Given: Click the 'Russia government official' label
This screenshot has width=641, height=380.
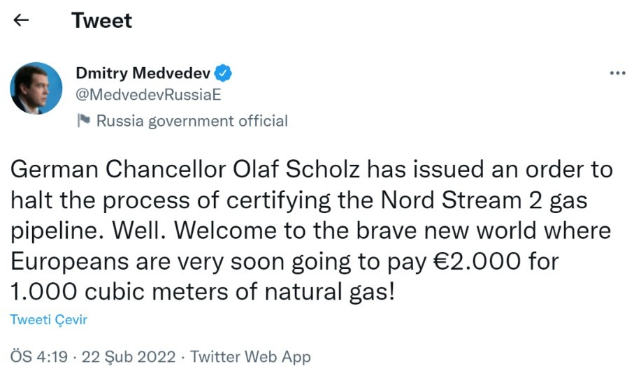Looking at the screenshot, I should [192, 121].
